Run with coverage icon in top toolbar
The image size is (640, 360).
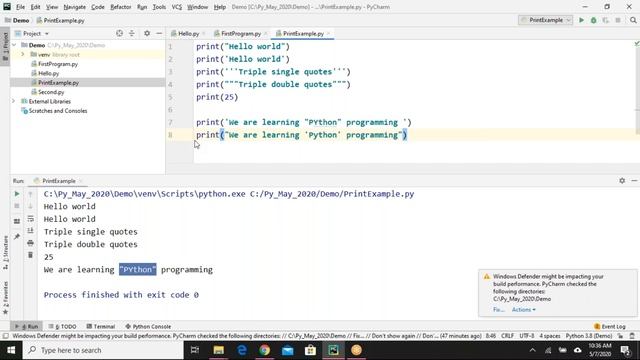pyautogui.click(x=606, y=20)
